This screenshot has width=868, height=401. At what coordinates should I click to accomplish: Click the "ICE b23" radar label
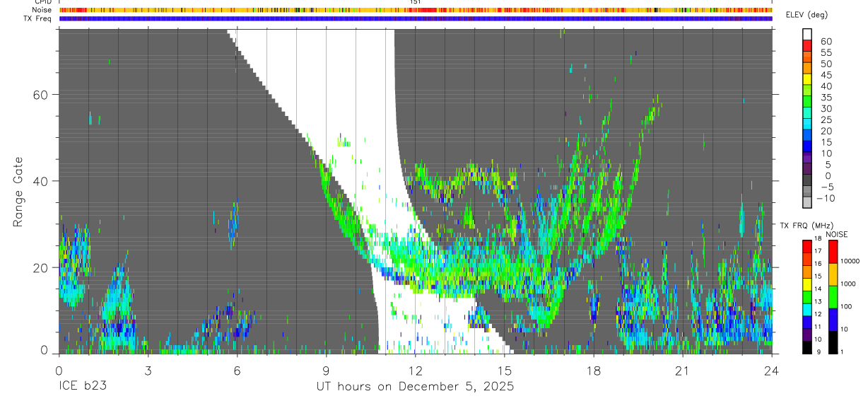coord(83,387)
